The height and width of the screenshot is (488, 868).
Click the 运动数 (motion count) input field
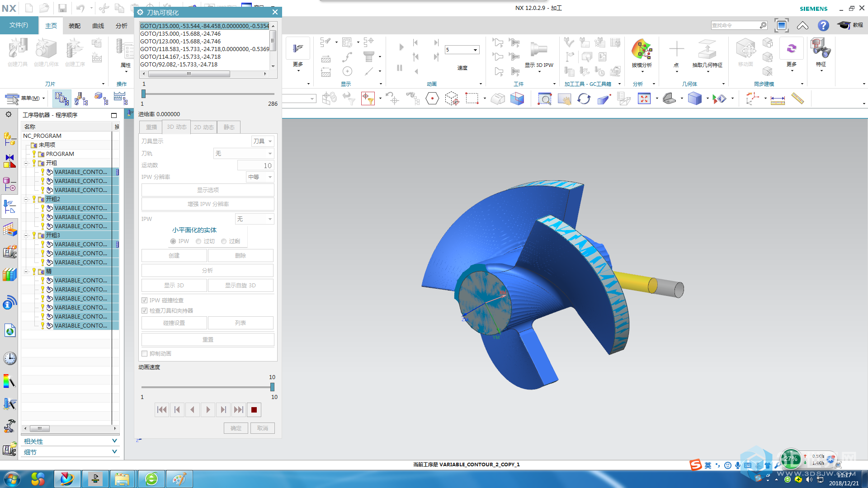pos(255,165)
